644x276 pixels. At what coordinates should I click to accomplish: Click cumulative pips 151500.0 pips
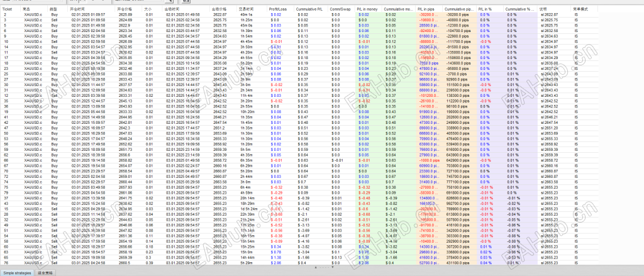pyautogui.click(x=458, y=85)
